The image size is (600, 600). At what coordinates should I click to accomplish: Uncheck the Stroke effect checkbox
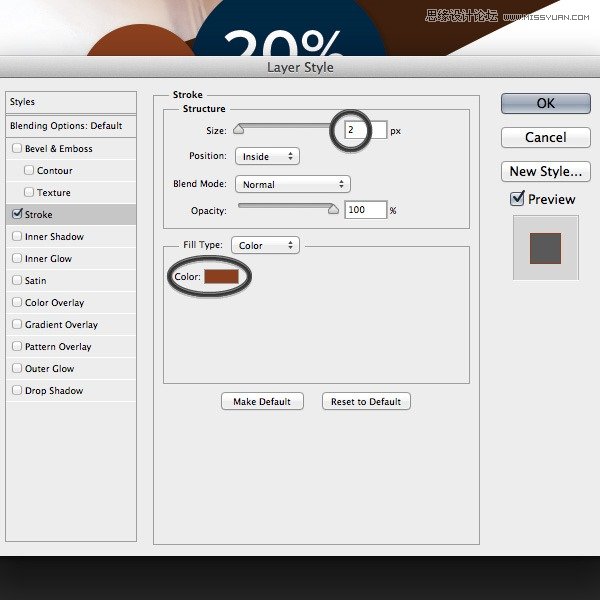[x=17, y=214]
